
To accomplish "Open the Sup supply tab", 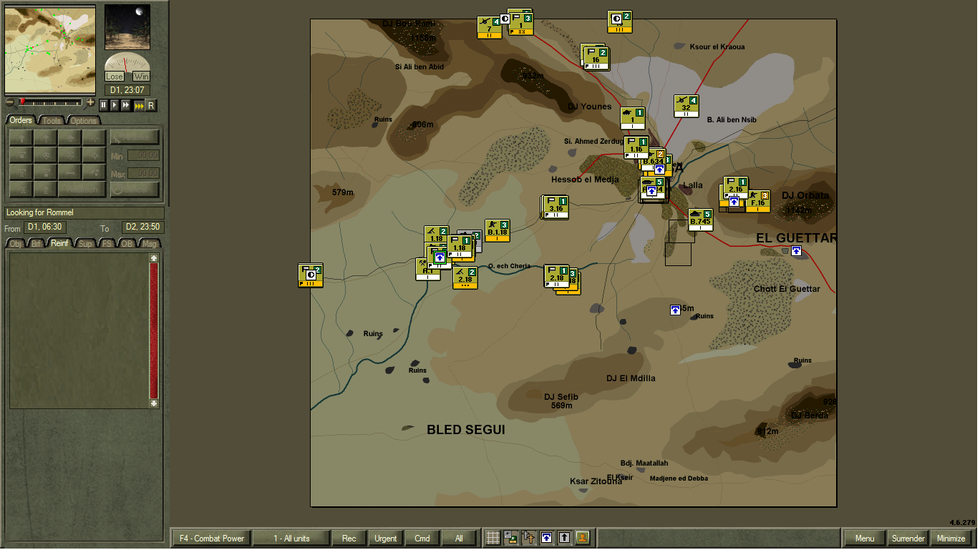I will (86, 243).
